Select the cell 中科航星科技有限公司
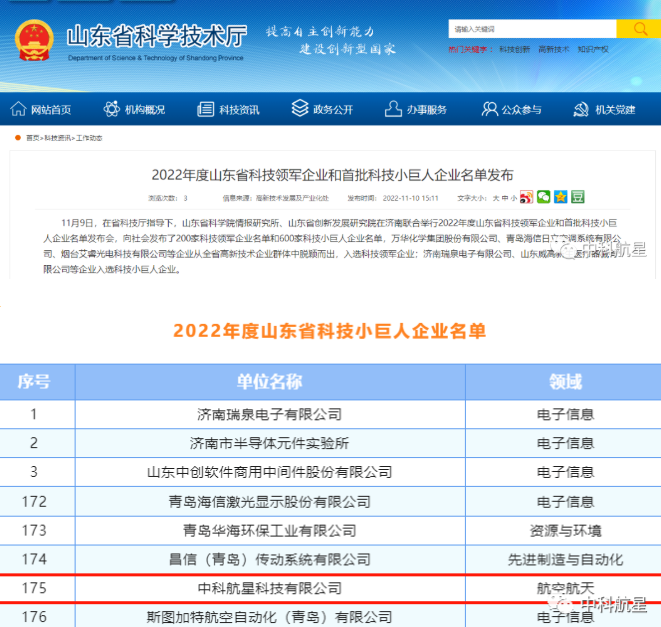 tap(270, 588)
